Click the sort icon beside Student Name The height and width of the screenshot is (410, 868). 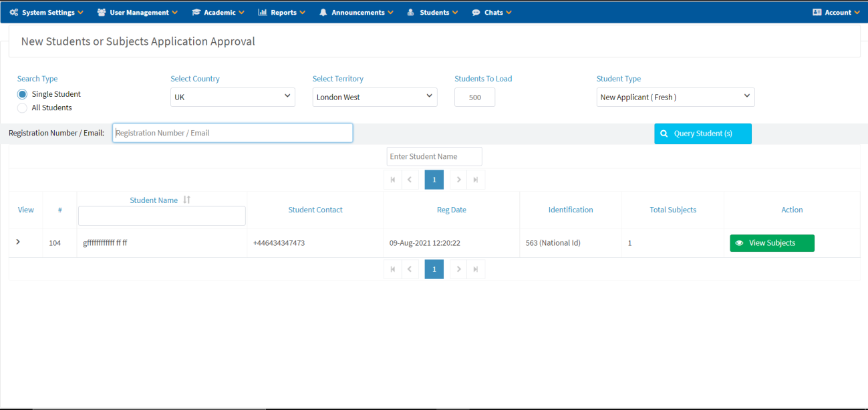click(187, 200)
